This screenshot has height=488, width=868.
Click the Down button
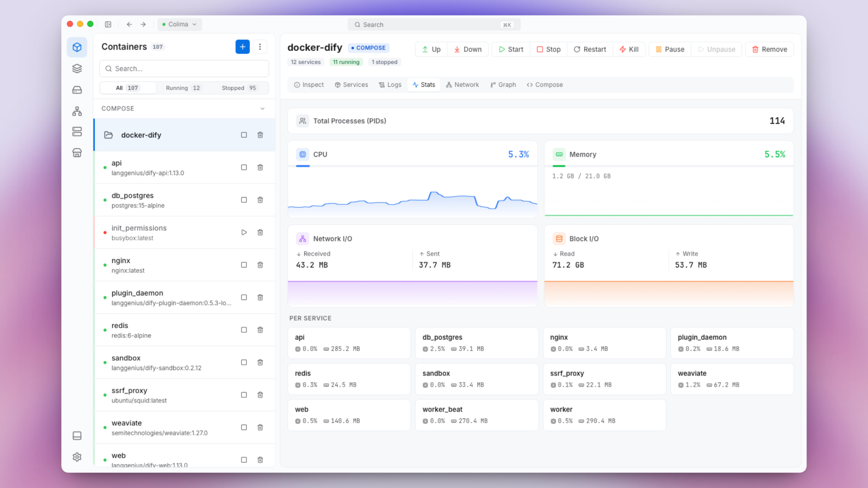pos(468,50)
